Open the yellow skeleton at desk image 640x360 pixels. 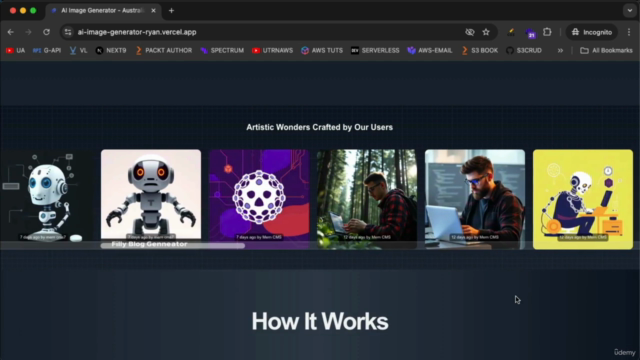pyautogui.click(x=583, y=199)
